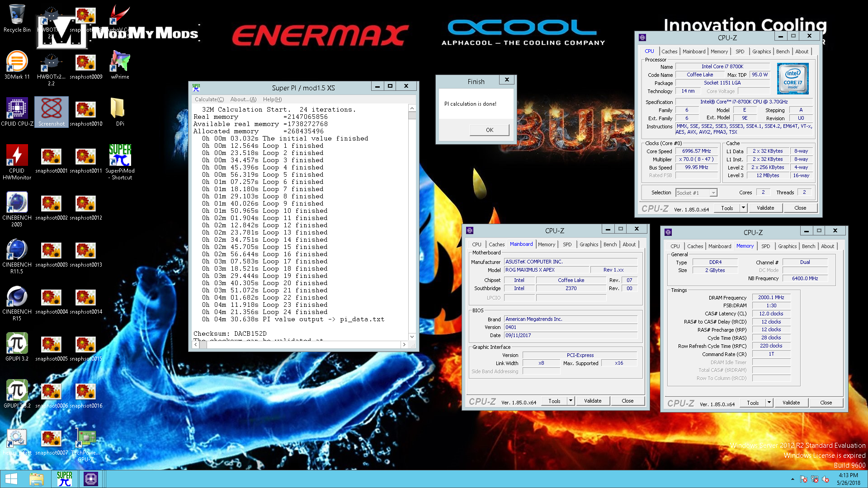Open the 3DMark 11 desktop icon
The width and height of the screenshot is (868, 488).
click(17, 65)
